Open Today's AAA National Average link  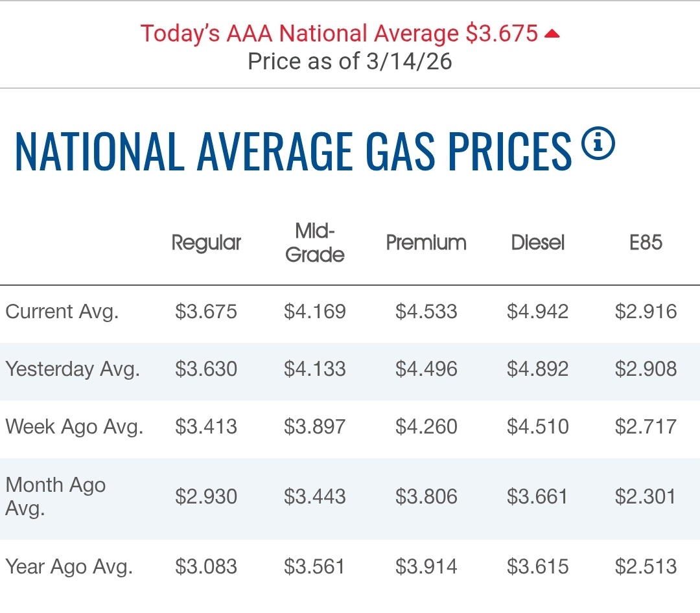click(339, 34)
